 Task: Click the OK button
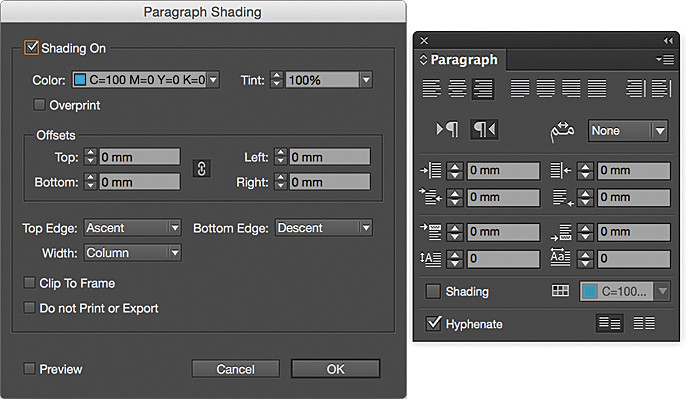335,369
